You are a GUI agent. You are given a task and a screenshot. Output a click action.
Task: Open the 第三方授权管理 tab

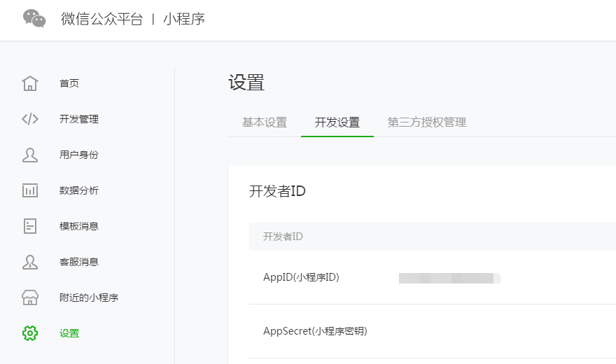click(x=427, y=122)
